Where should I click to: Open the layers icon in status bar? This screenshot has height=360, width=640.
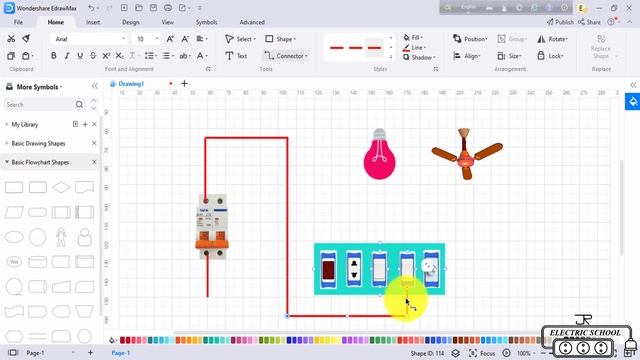click(456, 353)
